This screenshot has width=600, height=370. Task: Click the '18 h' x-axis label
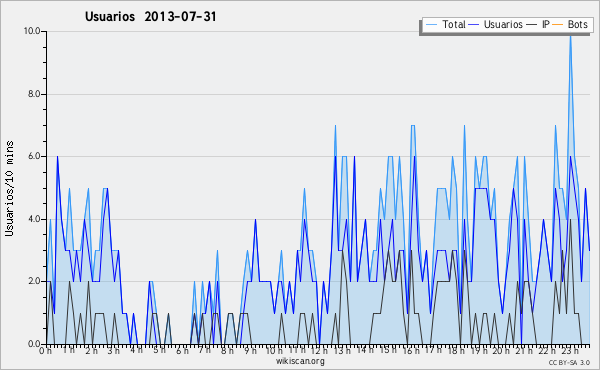click(x=456, y=351)
